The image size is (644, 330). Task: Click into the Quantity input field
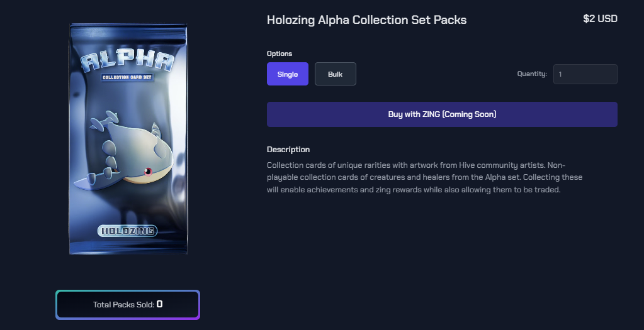click(585, 74)
